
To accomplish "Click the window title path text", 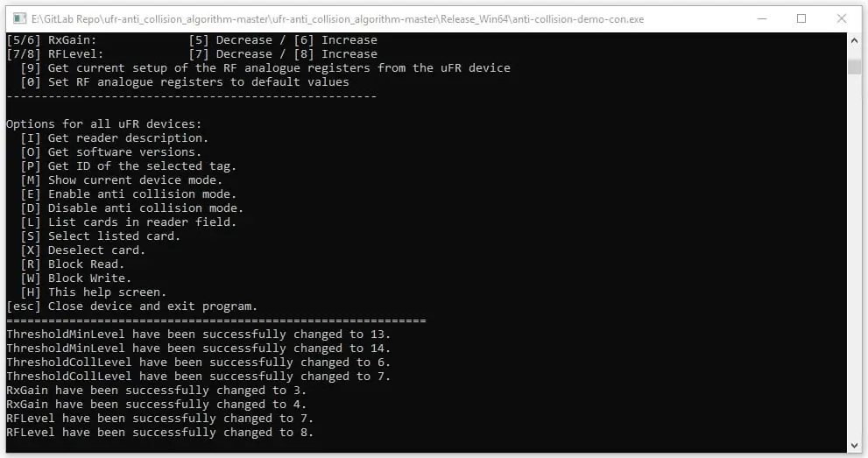I will [338, 19].
